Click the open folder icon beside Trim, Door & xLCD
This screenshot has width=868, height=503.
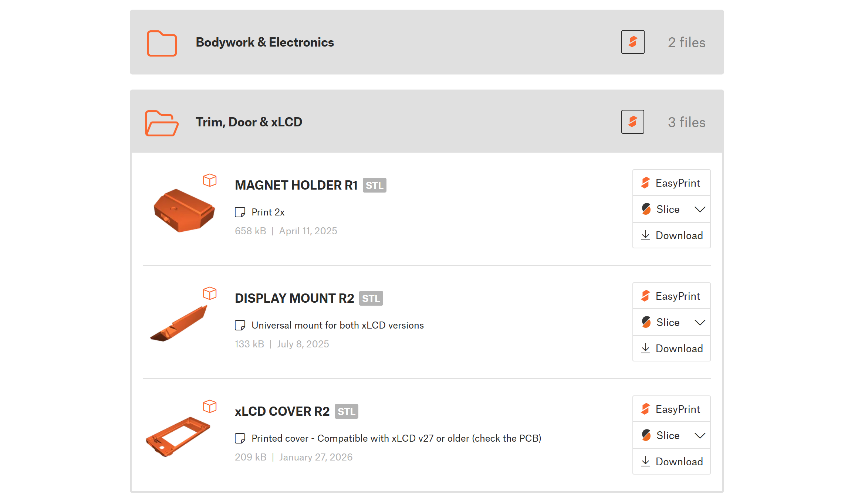162,123
